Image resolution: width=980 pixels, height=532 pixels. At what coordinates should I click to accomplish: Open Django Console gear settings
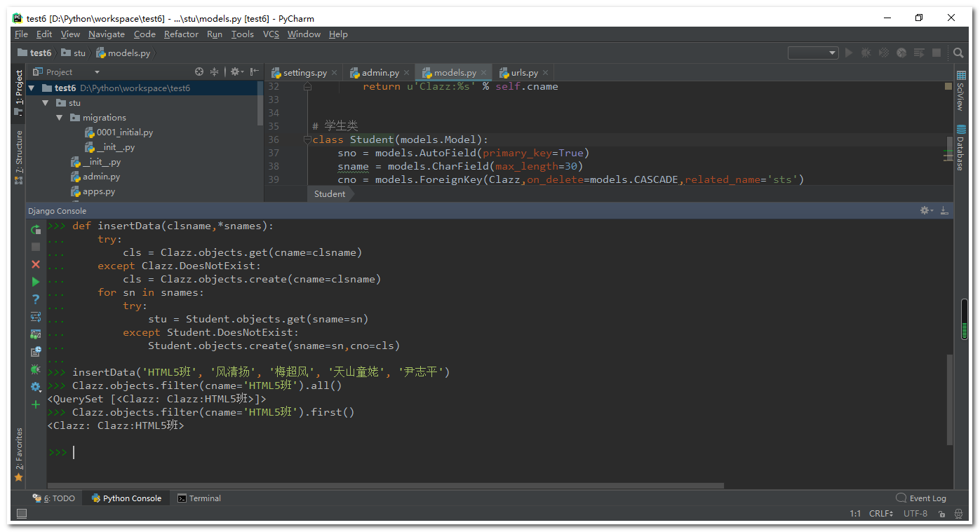(927, 210)
